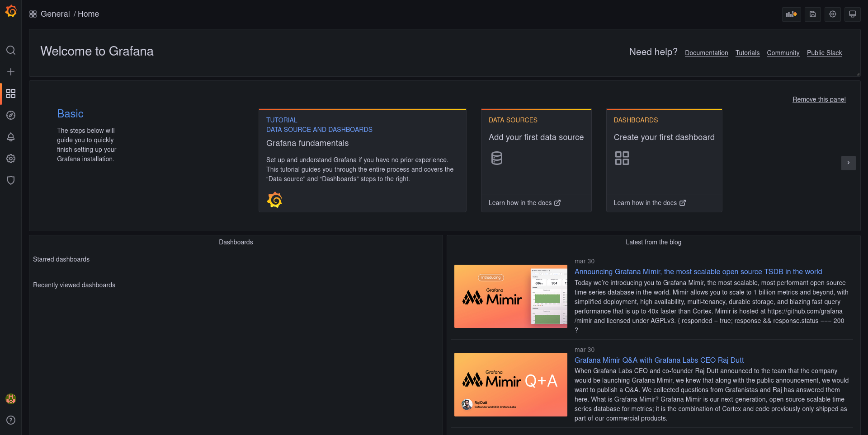Open the Create plus menu in sidebar
The width and height of the screenshot is (868, 435).
(11, 72)
